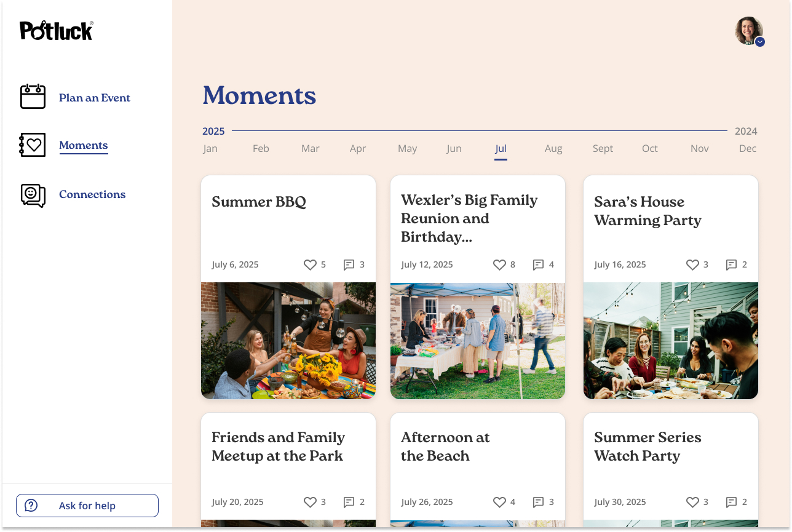Open the Plan an Event page
Image resolution: width=792 pixels, height=532 pixels.
95,97
